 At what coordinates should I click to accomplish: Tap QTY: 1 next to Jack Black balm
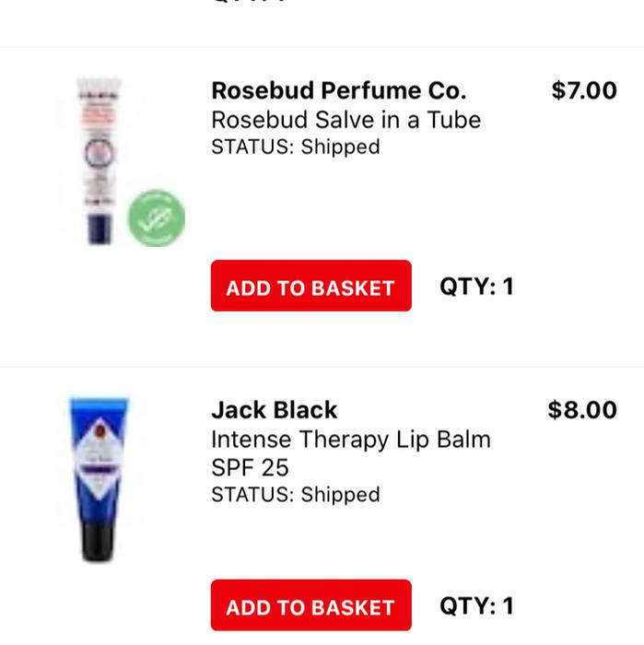point(475,606)
